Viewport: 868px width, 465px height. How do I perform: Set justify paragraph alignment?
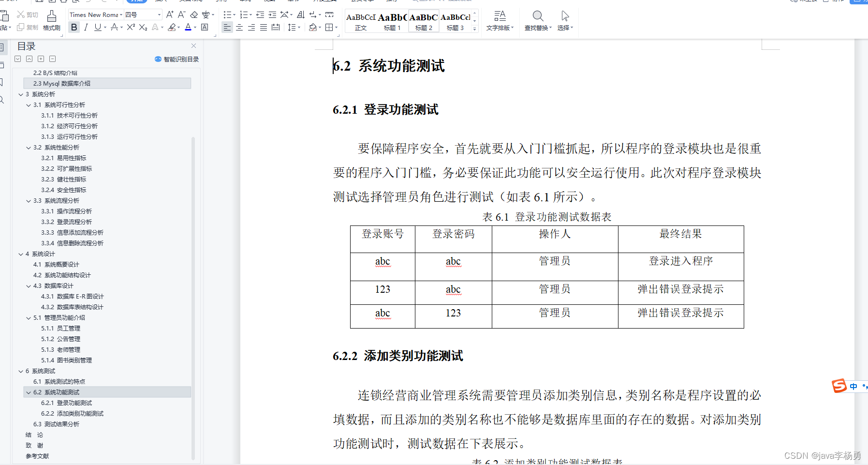pos(264,28)
